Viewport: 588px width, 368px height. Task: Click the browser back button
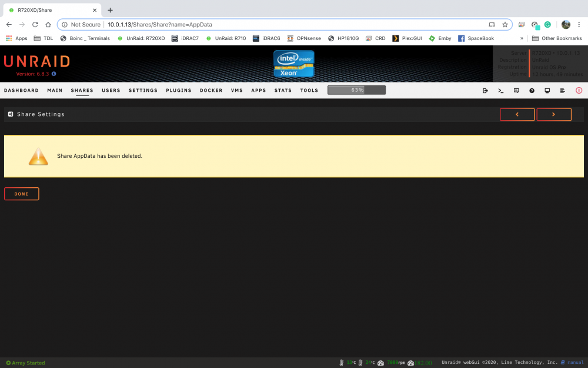tap(9, 24)
